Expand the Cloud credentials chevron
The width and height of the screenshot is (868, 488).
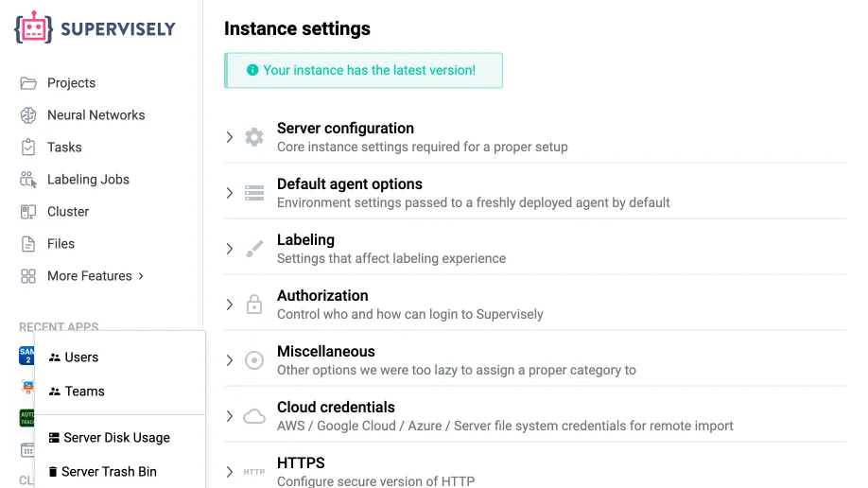[x=229, y=416]
